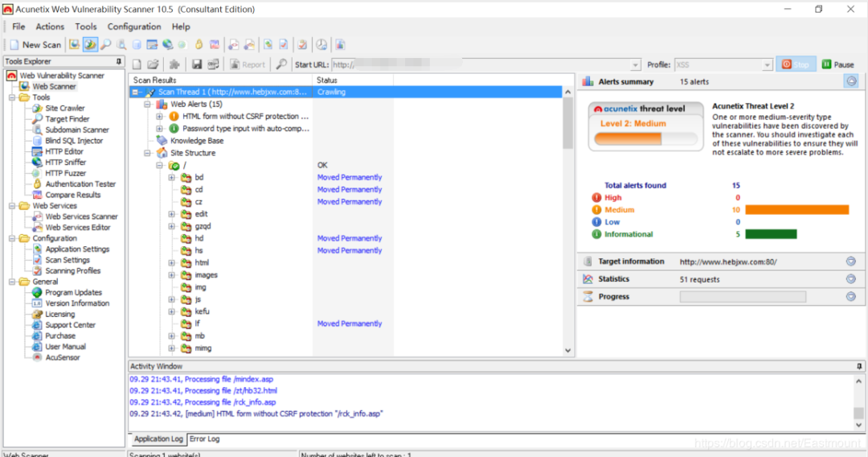
Task: Click the new blank scan page icon
Action: point(137,65)
